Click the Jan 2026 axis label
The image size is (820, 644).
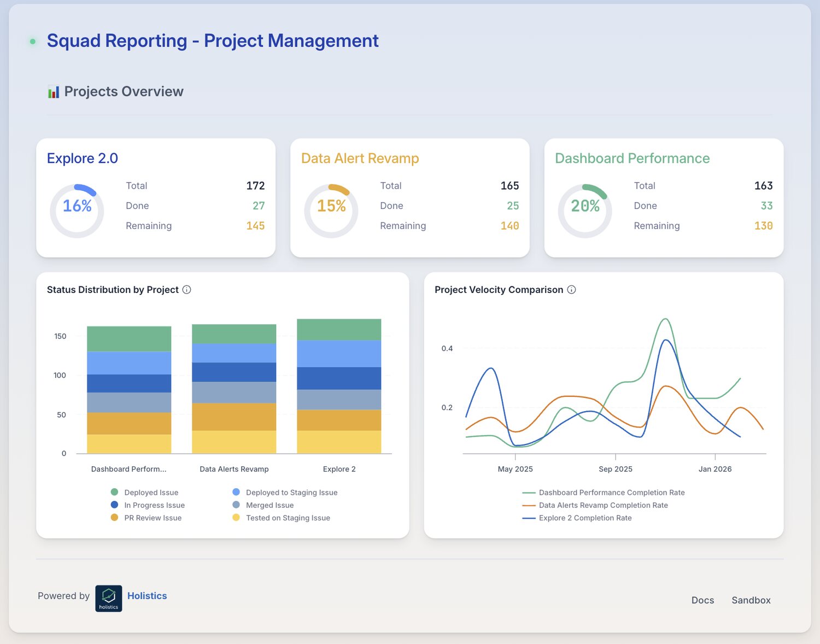(715, 469)
